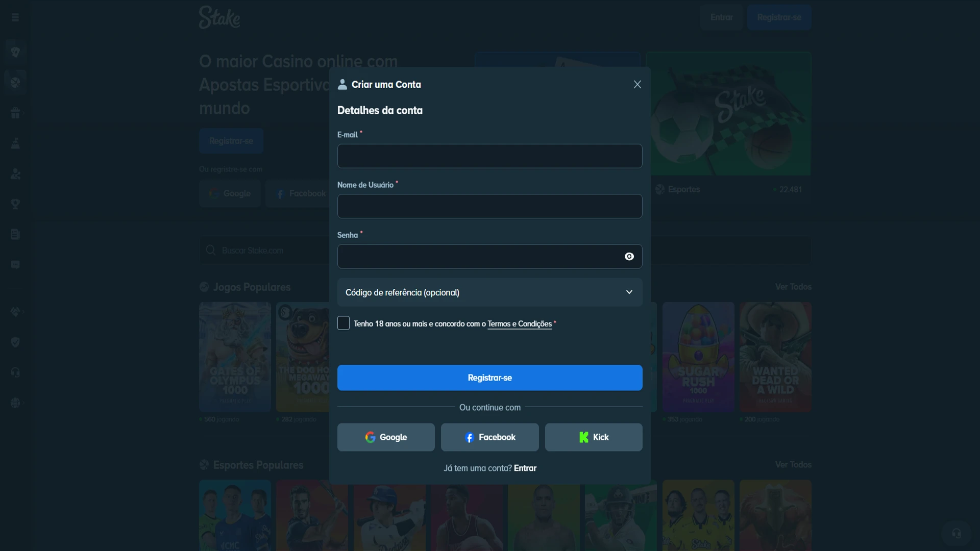Open the responsible gambling shield icon
Viewport: 980px width, 551px height.
tap(15, 342)
